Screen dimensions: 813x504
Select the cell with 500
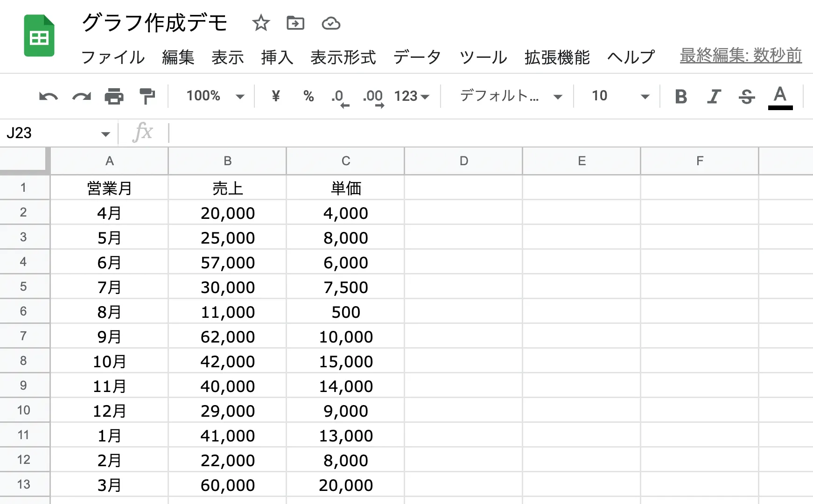(x=345, y=311)
